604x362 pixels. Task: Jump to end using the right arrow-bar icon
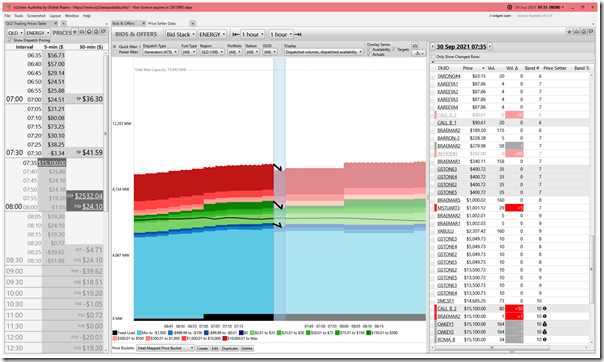(x=298, y=34)
